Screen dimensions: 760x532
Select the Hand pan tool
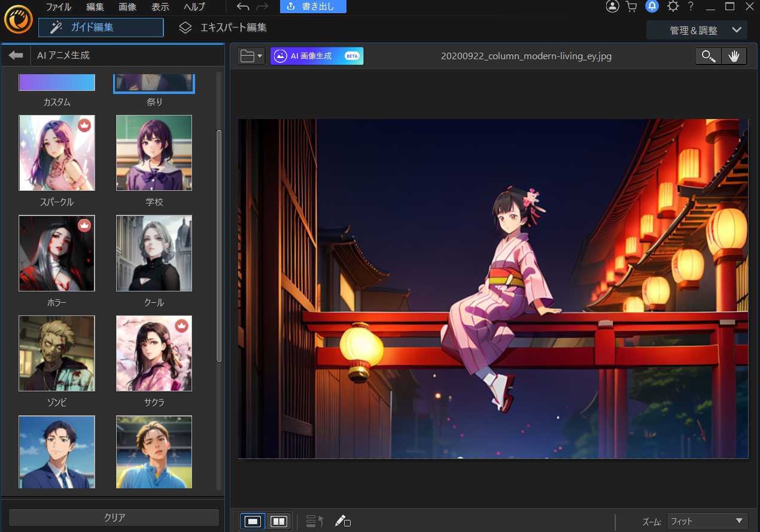tap(734, 56)
